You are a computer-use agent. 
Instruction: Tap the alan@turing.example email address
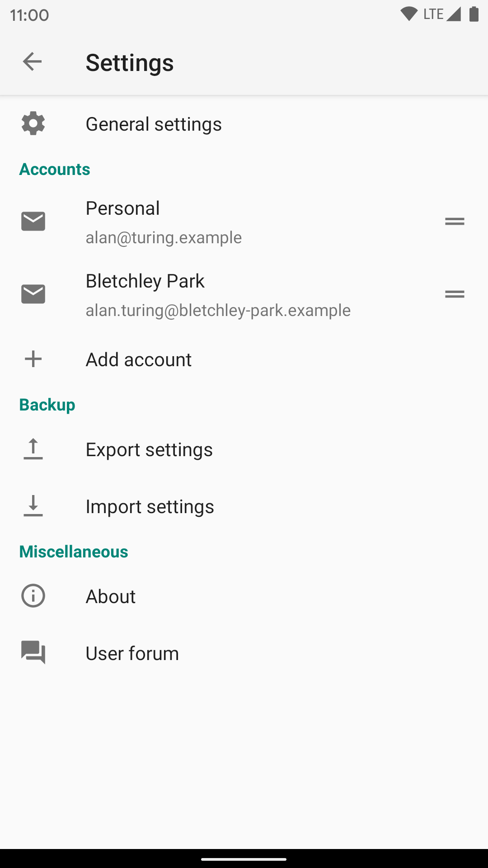pyautogui.click(x=164, y=238)
